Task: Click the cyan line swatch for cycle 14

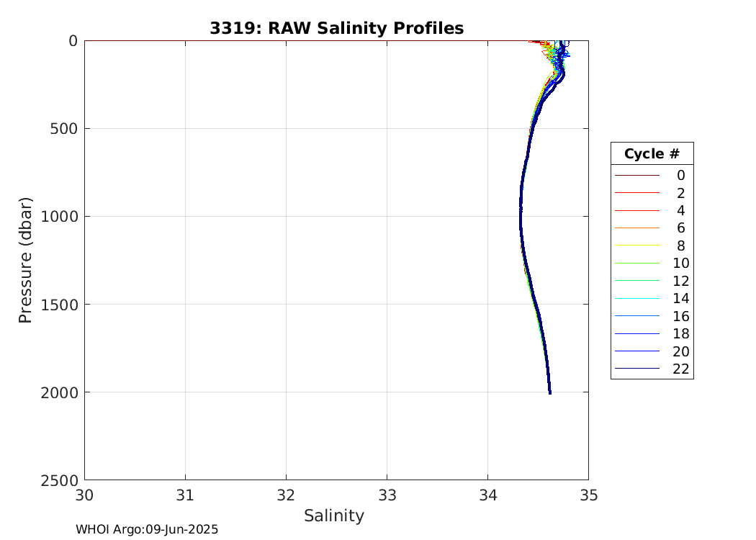Action: (x=637, y=299)
